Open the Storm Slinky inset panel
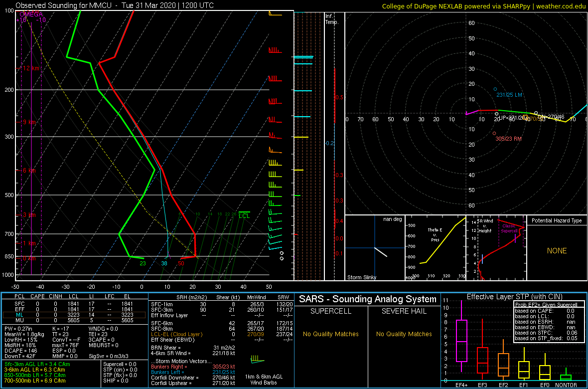Screen dimensions: 588x389 click(375, 248)
